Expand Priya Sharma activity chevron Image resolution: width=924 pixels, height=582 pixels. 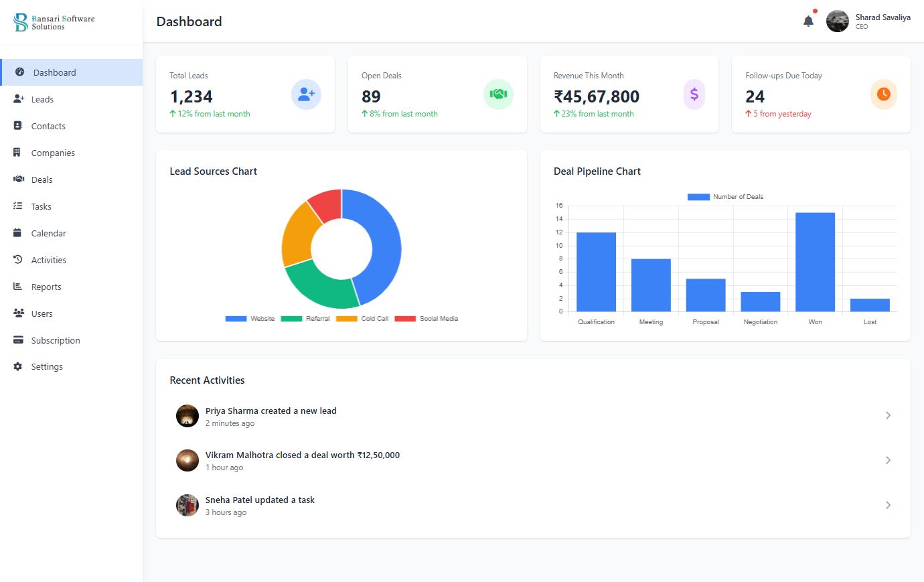point(888,415)
